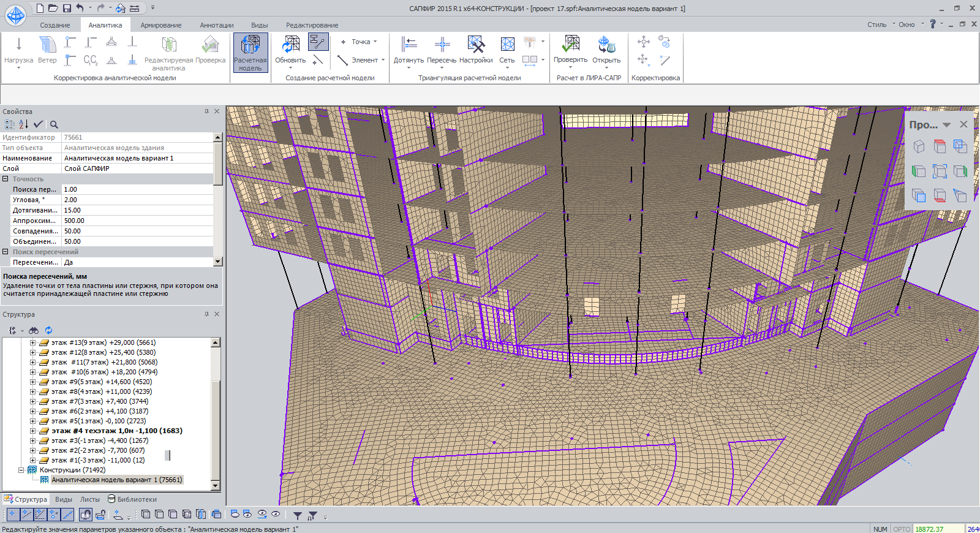Screen dimensions: 980x533
Task: Expand the этаж #9(5 этаж) tree node
Action: click(x=33, y=382)
